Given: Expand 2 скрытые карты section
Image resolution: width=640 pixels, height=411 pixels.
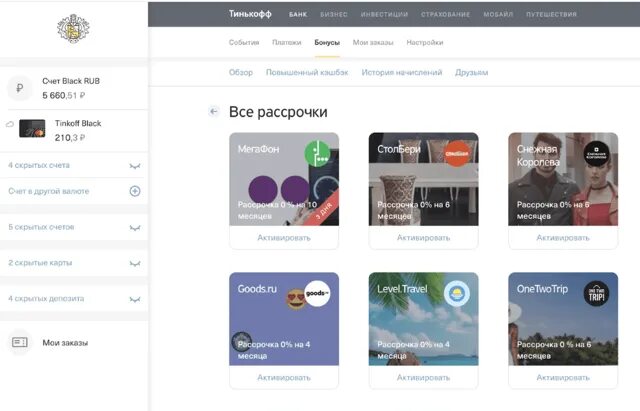Looking at the screenshot, I should point(74,263).
